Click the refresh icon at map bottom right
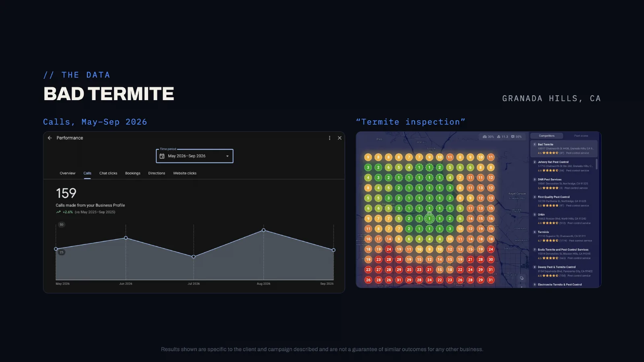This screenshot has height=362, width=644. coord(522,278)
